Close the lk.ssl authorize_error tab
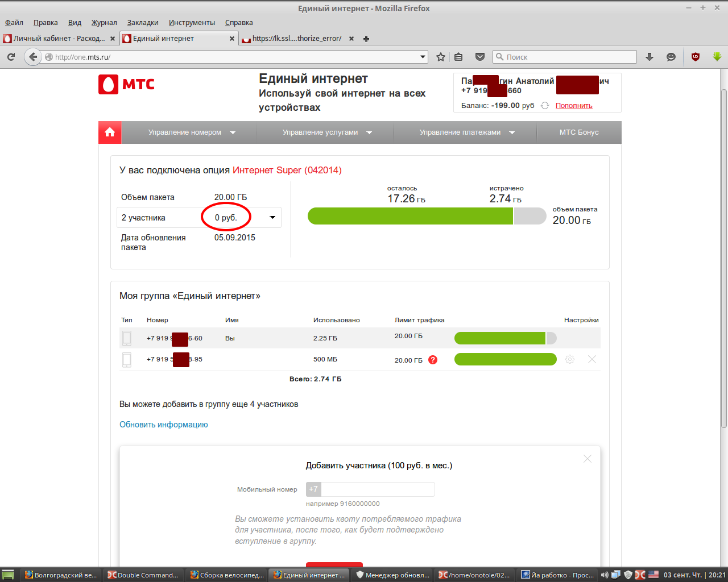Image resolution: width=728 pixels, height=582 pixels. click(351, 39)
